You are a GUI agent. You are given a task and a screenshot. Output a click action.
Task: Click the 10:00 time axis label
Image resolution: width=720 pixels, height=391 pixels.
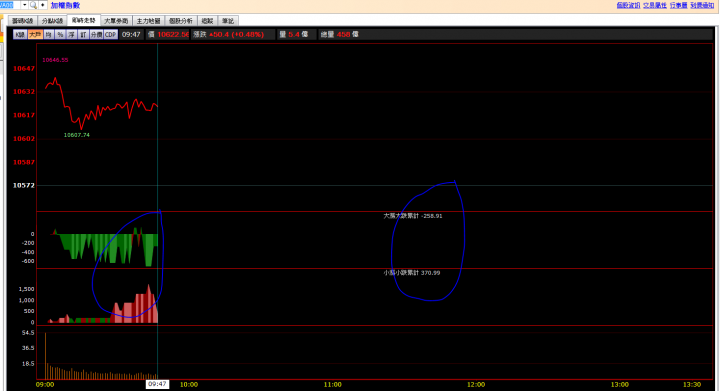[189, 385]
